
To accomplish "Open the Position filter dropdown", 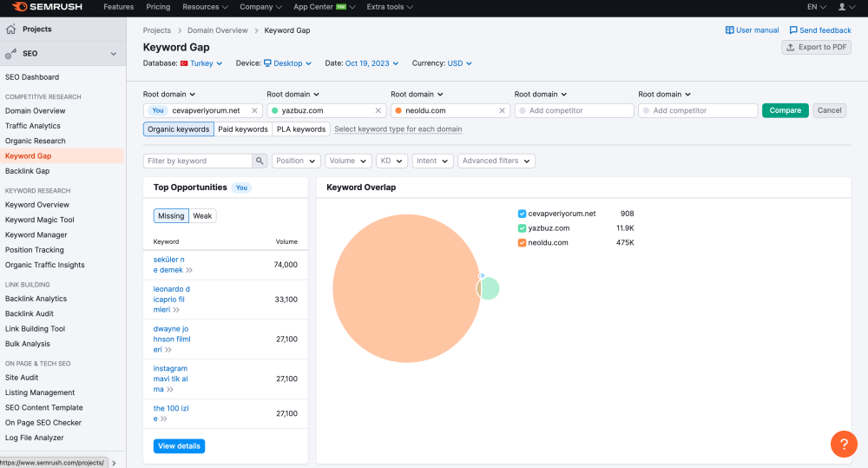I will [296, 161].
